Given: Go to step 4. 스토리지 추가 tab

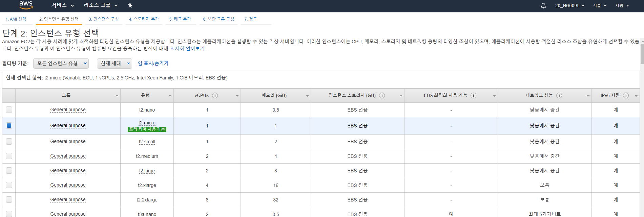Looking at the screenshot, I should [x=144, y=19].
